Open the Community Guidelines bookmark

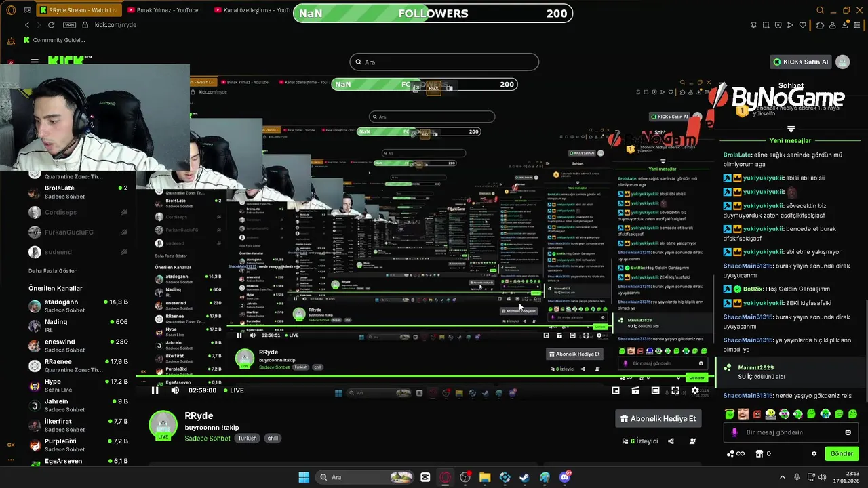click(x=54, y=40)
